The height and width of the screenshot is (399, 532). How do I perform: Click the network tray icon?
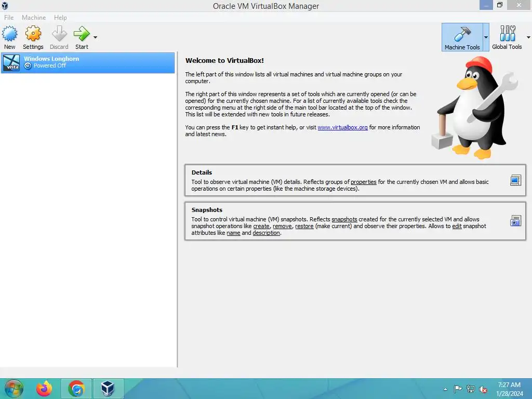pos(471,389)
